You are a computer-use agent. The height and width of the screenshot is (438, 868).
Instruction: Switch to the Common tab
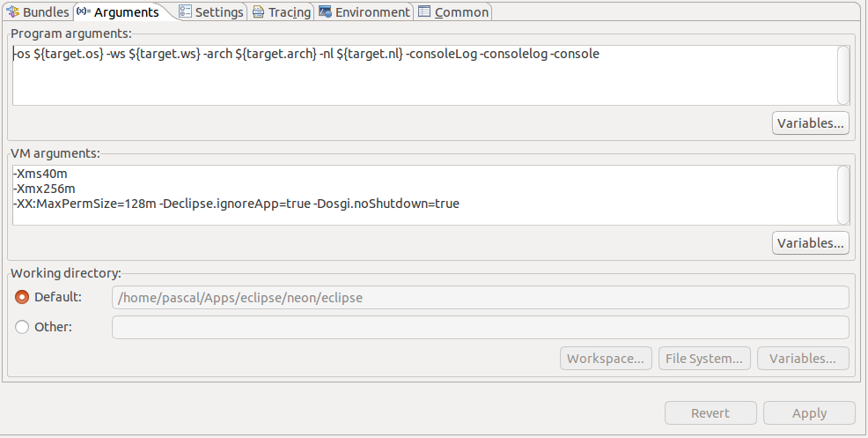[x=454, y=12]
